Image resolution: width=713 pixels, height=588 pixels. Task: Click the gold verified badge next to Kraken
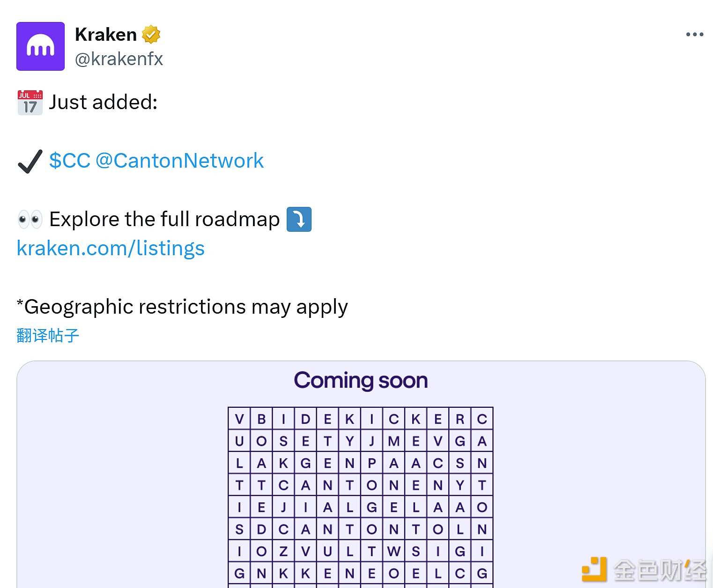point(151,33)
